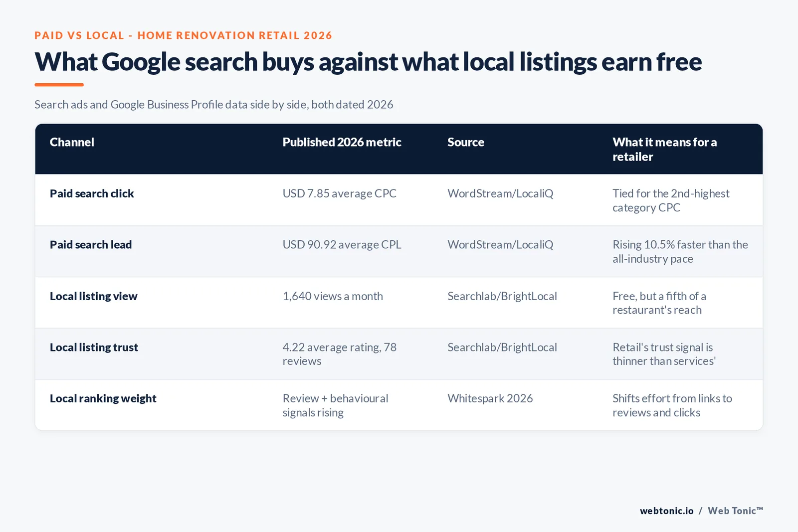Click WordStream/LocaliQ source in Paid search lead row

tap(500, 245)
